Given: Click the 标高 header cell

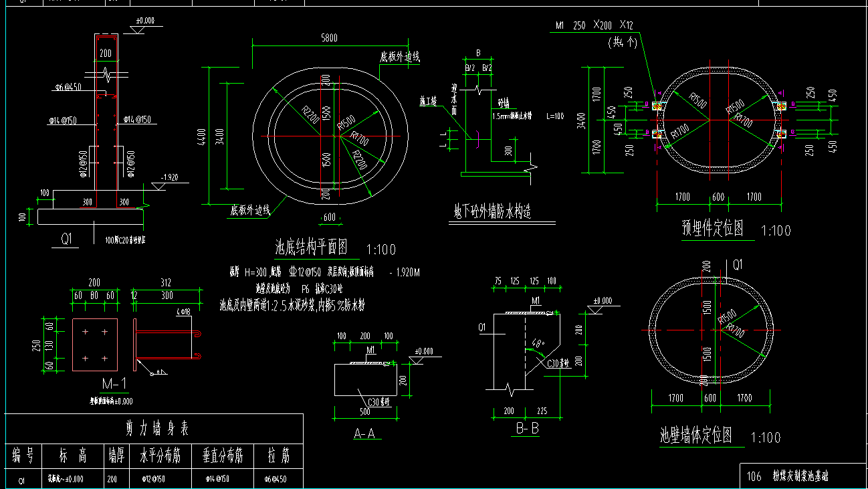Looking at the screenshot, I should coord(72,456).
